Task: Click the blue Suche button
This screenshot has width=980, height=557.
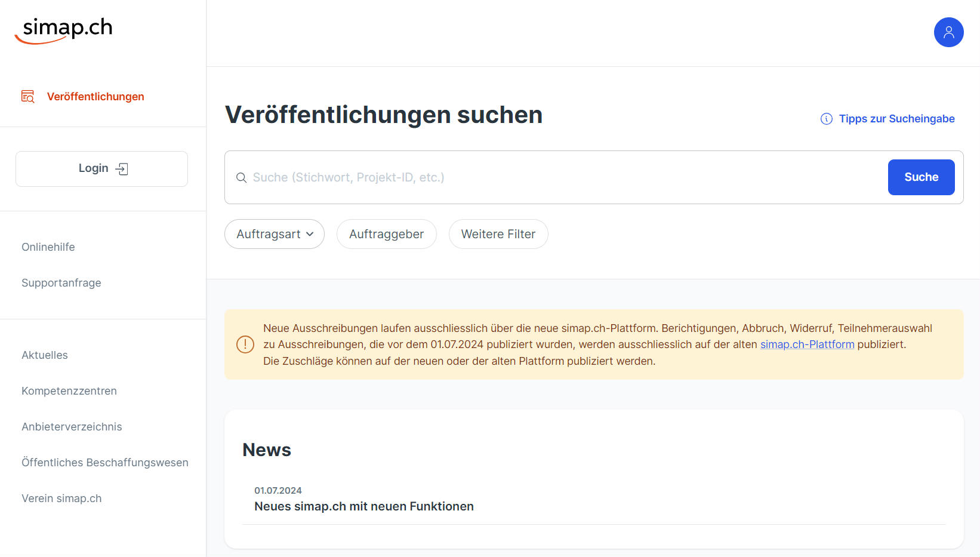Action: pos(921,177)
